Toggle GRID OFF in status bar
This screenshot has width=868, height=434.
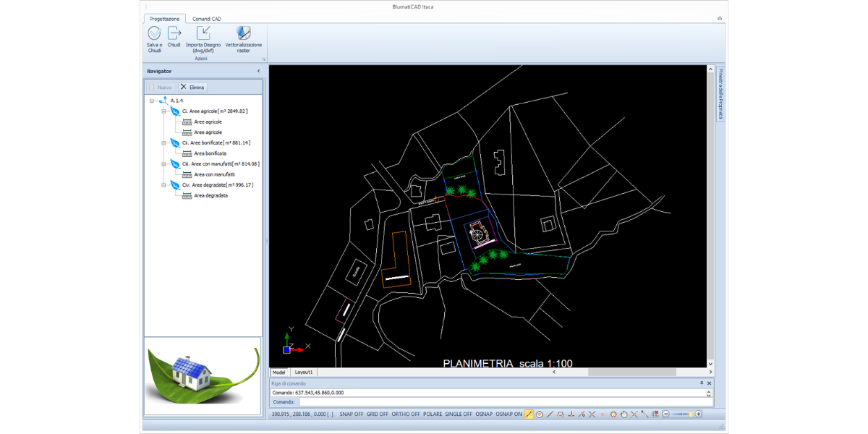[x=378, y=414]
